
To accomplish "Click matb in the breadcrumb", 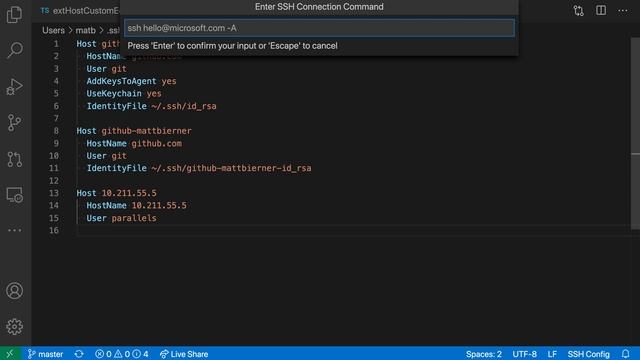I will coord(85,30).
